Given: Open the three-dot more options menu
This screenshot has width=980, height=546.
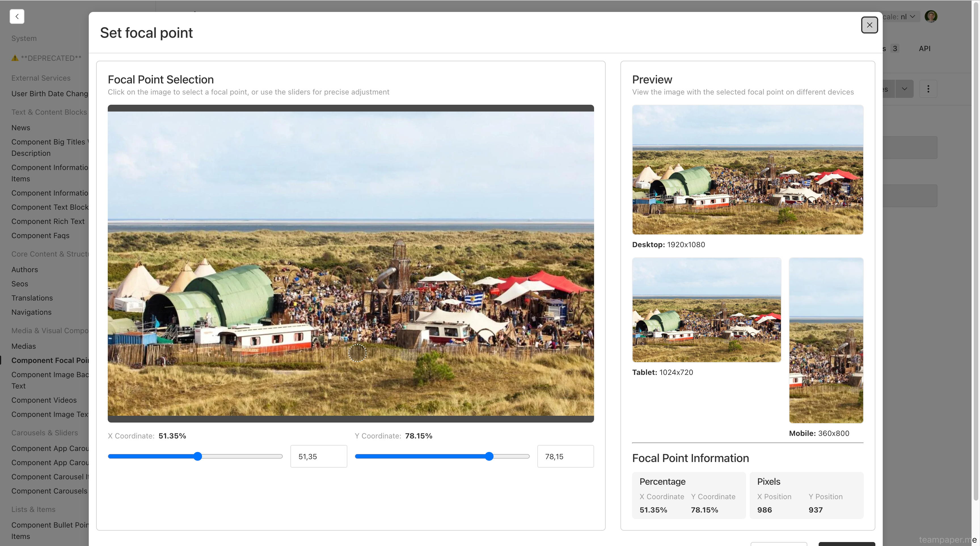Looking at the screenshot, I should (x=928, y=89).
